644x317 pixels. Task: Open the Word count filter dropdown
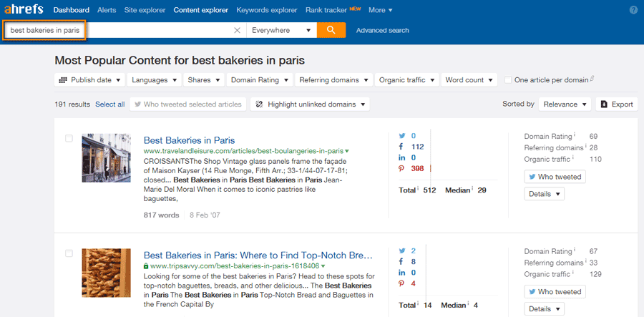(x=469, y=80)
